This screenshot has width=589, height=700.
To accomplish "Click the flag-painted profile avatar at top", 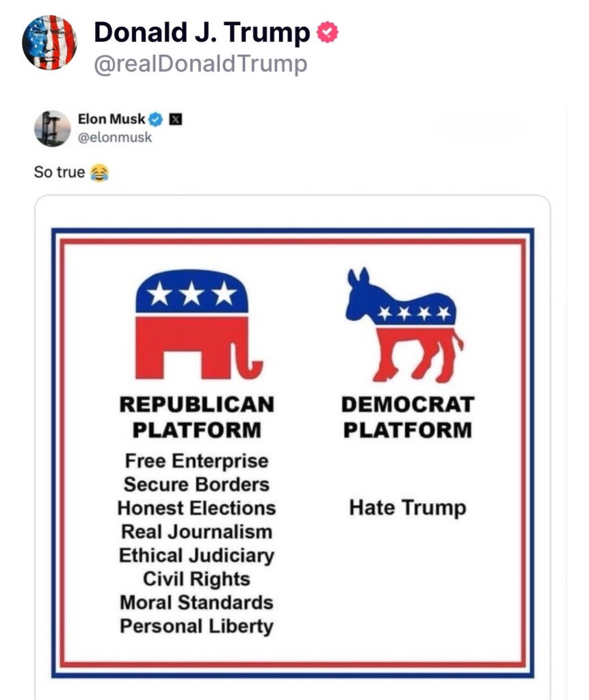I will [x=49, y=42].
